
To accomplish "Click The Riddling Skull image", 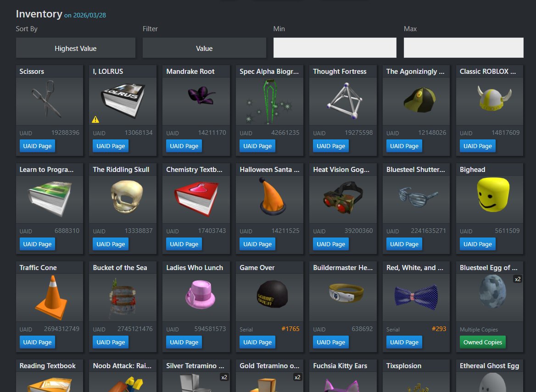I will click(123, 199).
